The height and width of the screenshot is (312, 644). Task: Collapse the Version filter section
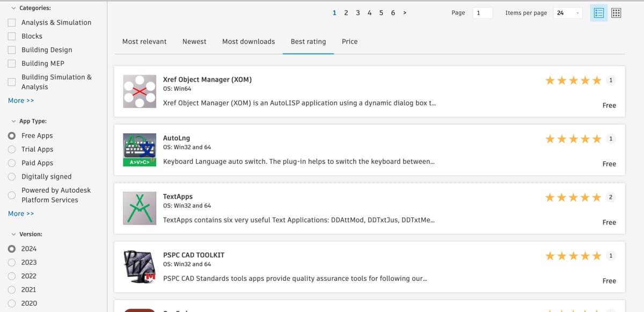(13, 234)
